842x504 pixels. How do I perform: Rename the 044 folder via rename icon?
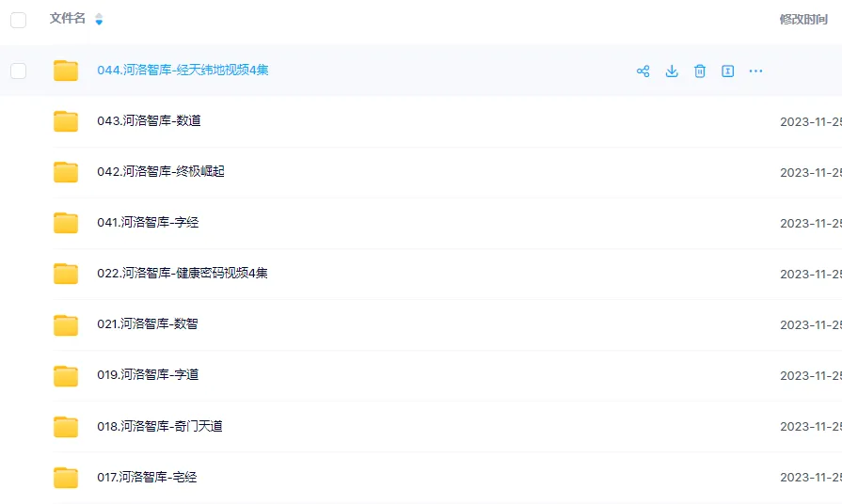[727, 71]
